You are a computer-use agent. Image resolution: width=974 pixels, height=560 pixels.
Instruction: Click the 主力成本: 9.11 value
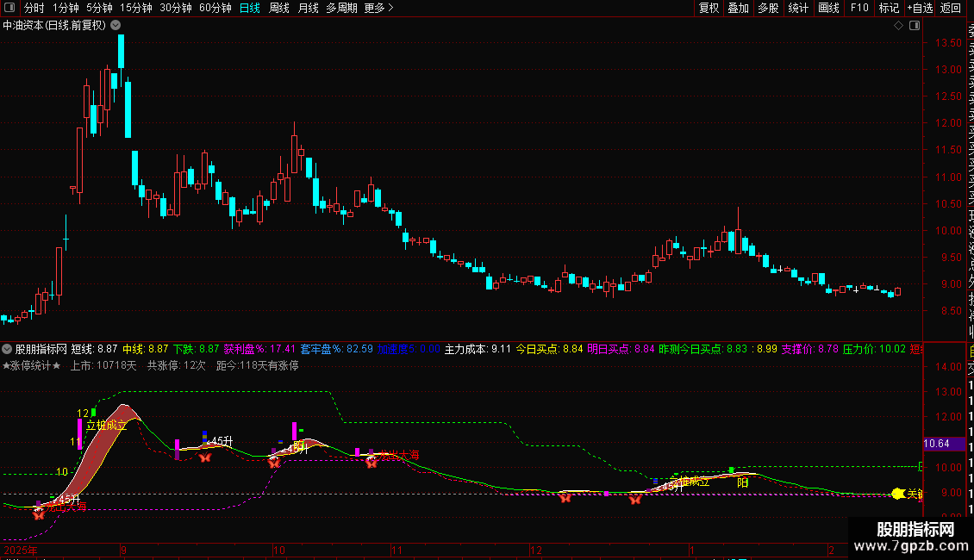(478, 349)
